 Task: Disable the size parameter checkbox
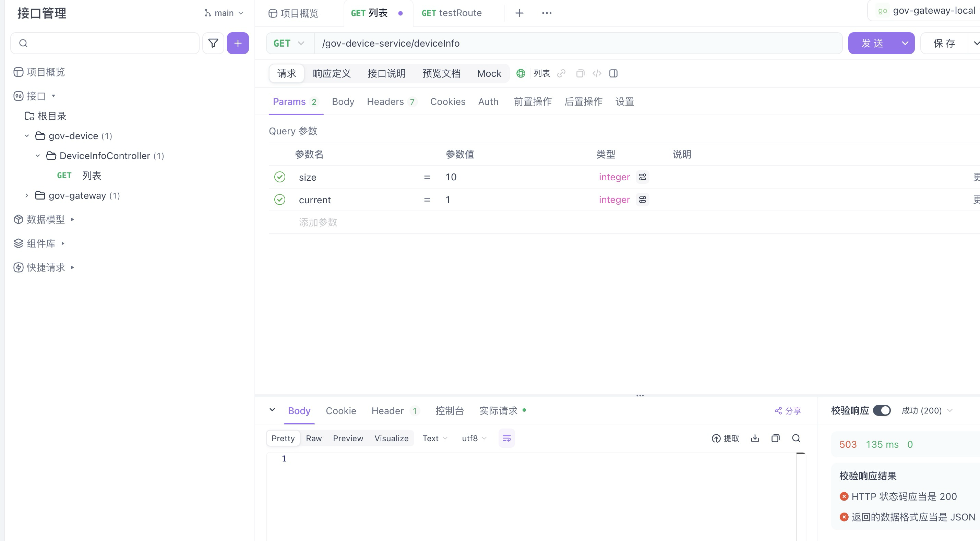tap(279, 177)
